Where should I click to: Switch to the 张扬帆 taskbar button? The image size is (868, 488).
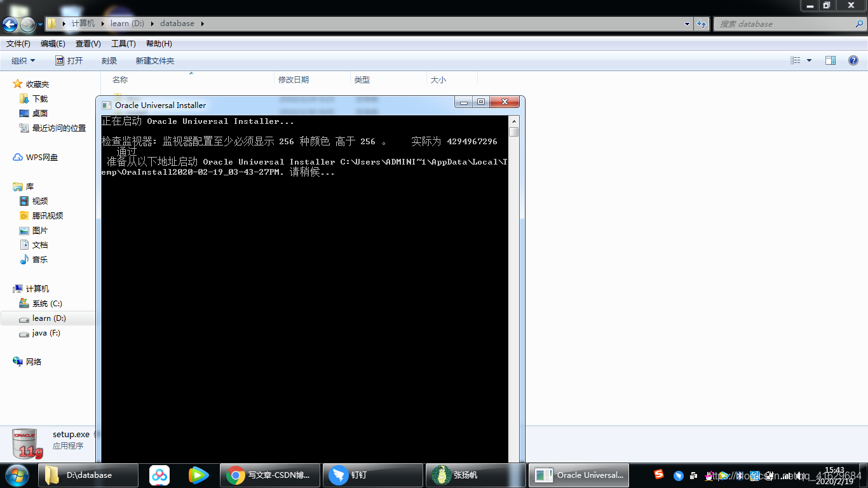(475, 475)
